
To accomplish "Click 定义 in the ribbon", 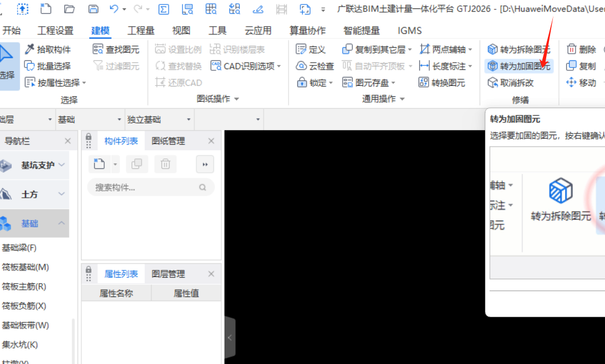I will coord(311,49).
